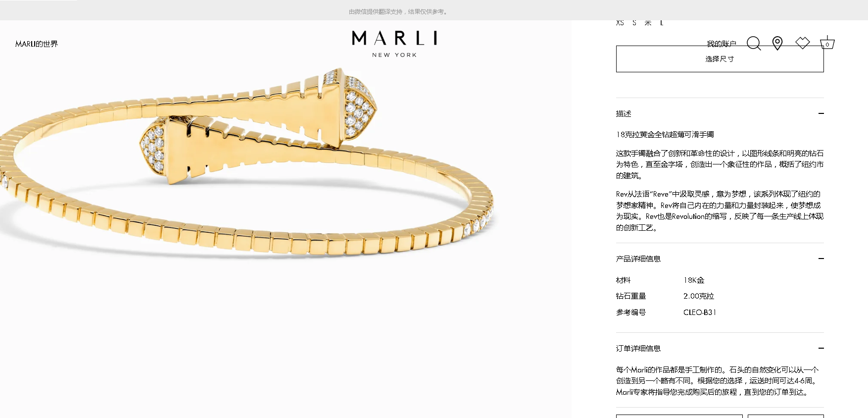Select size S
The width and height of the screenshot is (868, 418).
point(634,23)
